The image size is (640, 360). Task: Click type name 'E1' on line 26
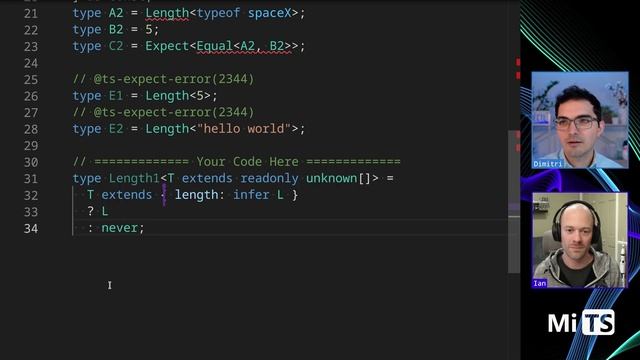(x=116, y=96)
